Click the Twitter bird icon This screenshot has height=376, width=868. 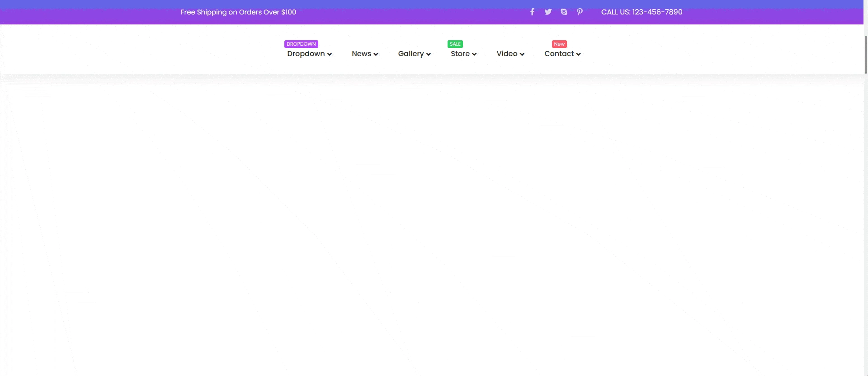click(548, 12)
